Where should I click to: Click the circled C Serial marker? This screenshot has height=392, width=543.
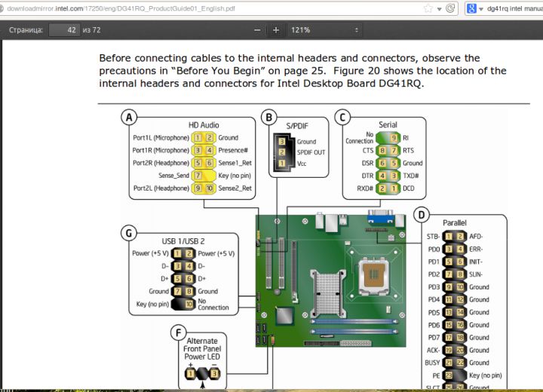point(342,117)
